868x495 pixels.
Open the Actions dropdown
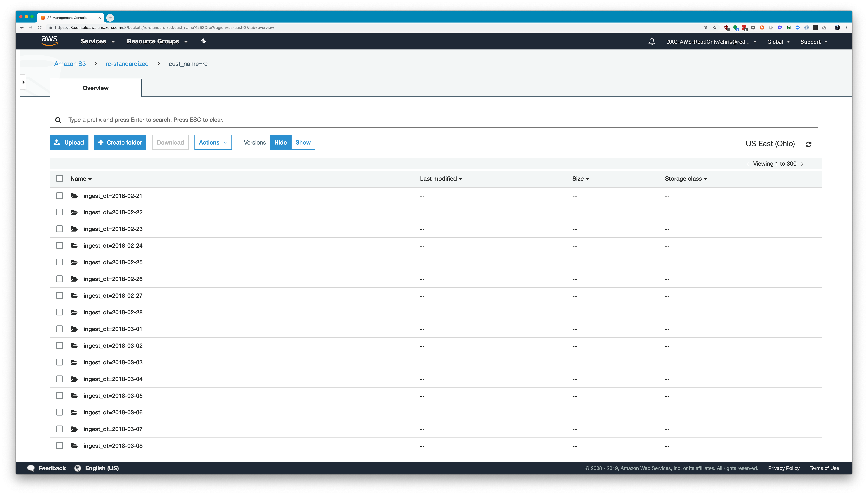[213, 142]
